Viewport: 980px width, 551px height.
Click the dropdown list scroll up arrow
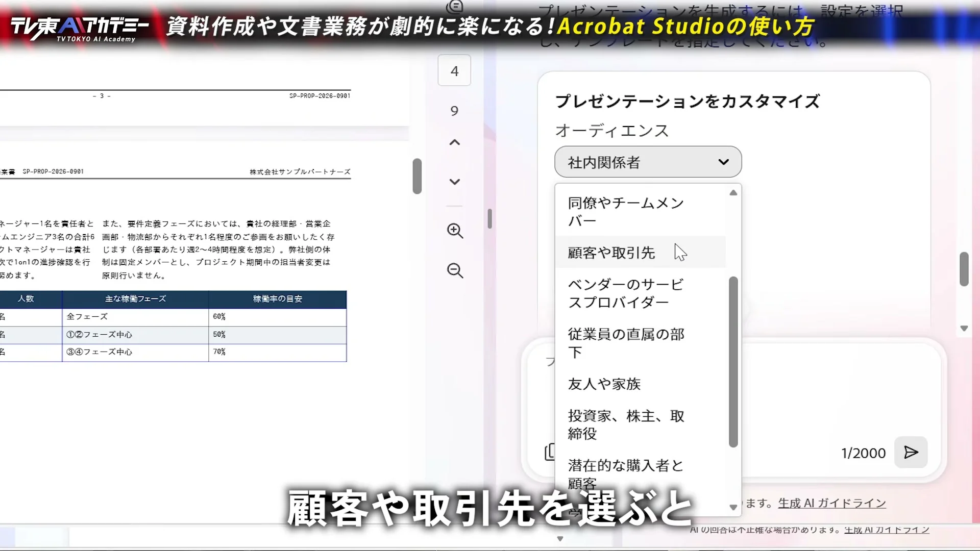coord(733,193)
